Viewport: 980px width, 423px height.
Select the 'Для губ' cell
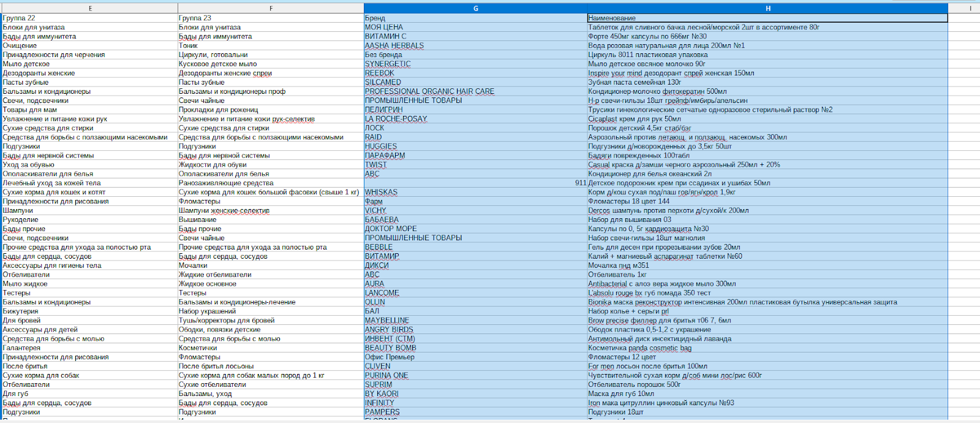(90, 394)
